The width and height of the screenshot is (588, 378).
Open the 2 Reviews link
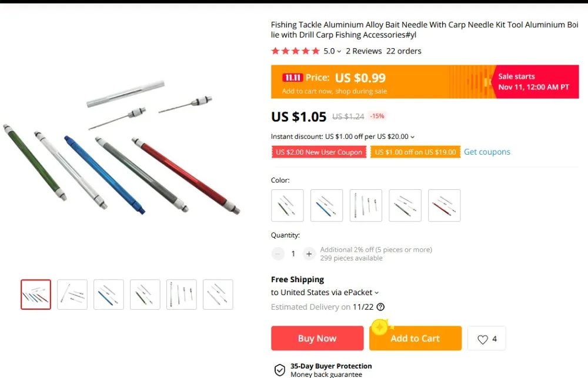click(x=364, y=51)
